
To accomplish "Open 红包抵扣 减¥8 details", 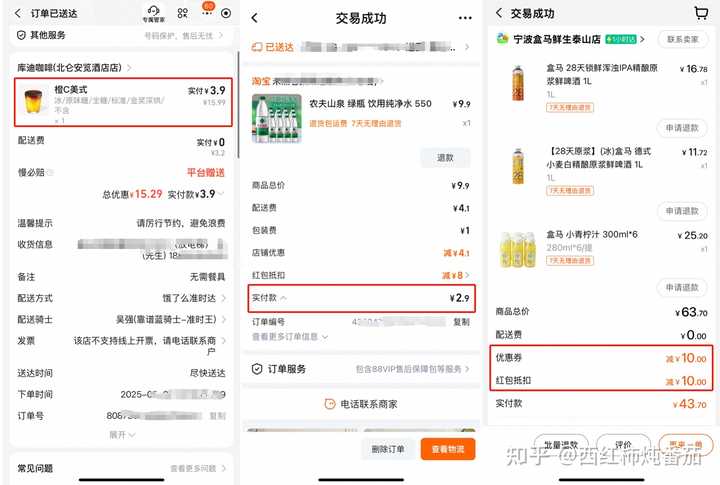I will (x=361, y=275).
